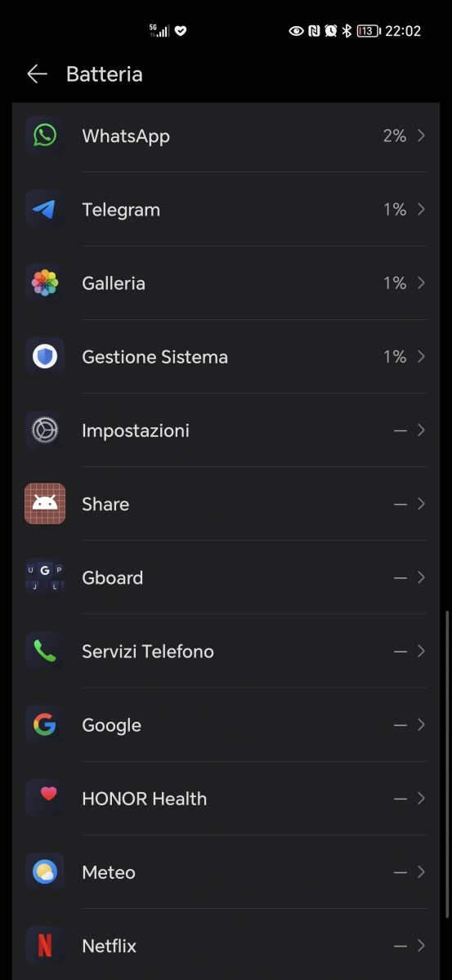Open the Impostazioni battery usage entry
This screenshot has width=452, height=980.
(226, 430)
